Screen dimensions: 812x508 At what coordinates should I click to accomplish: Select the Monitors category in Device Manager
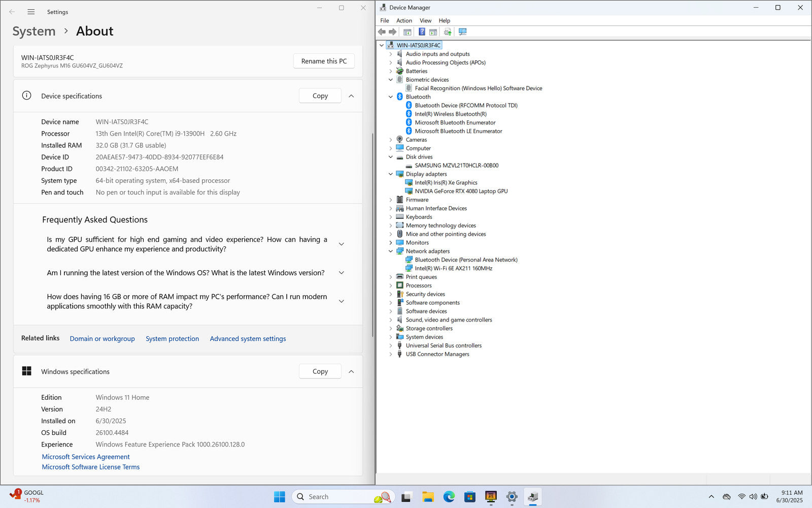[417, 242]
